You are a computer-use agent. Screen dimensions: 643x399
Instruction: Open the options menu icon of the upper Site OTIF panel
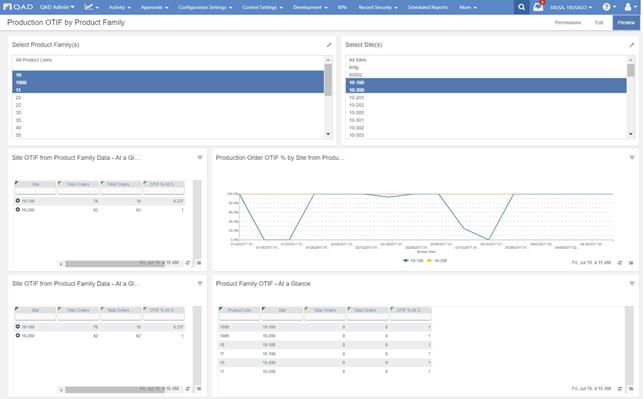click(x=199, y=262)
